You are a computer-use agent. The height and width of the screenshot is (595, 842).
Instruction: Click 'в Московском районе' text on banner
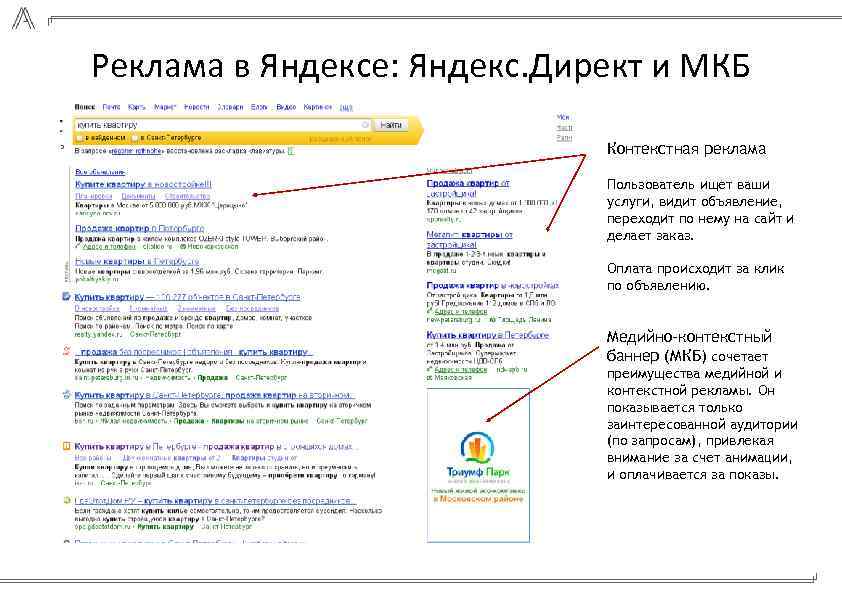[x=478, y=499]
